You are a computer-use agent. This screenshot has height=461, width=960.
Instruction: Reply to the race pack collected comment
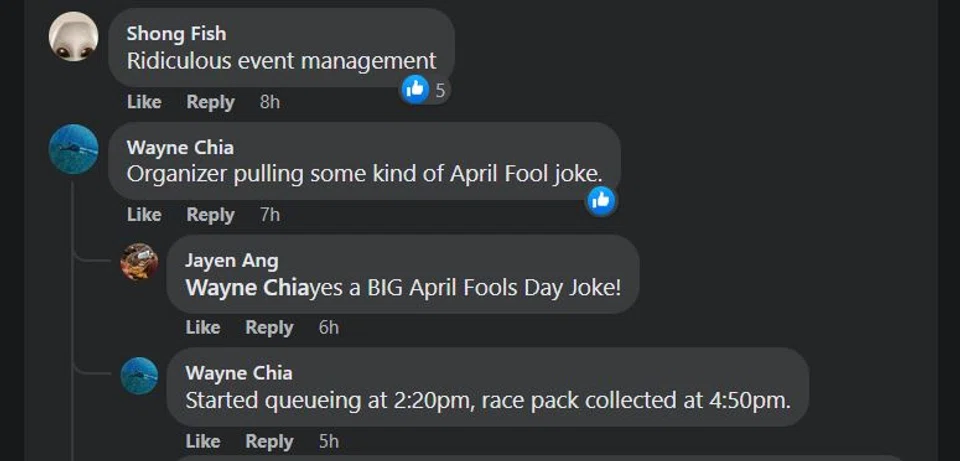[x=269, y=441]
